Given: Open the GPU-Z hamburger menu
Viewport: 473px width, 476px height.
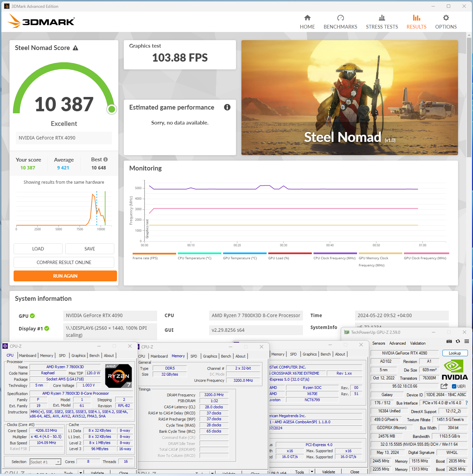Looking at the screenshot, I should click(x=467, y=341).
